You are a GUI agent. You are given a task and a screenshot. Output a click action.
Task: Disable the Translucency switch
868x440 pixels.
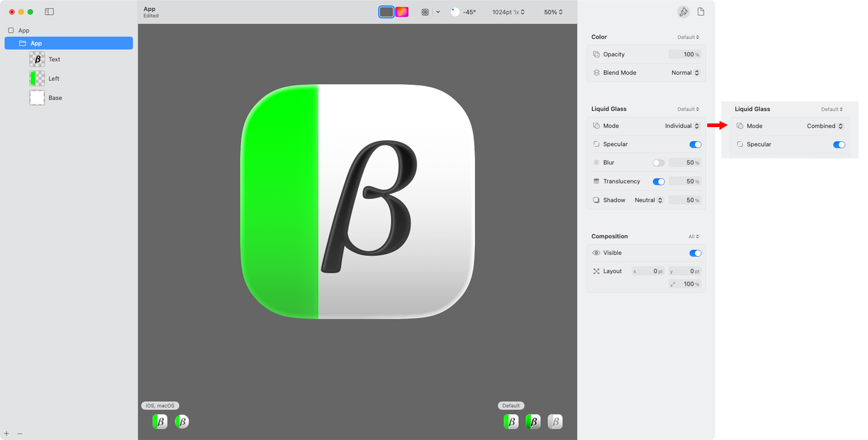tap(658, 182)
